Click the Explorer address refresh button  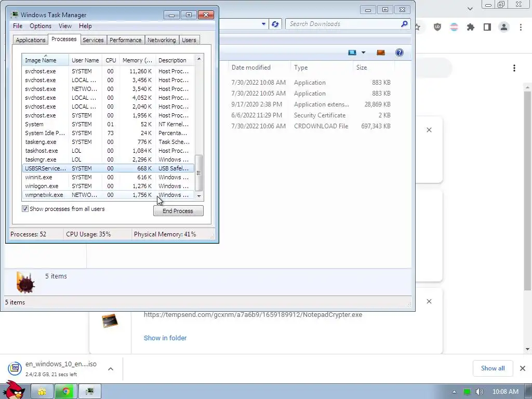tap(275, 24)
